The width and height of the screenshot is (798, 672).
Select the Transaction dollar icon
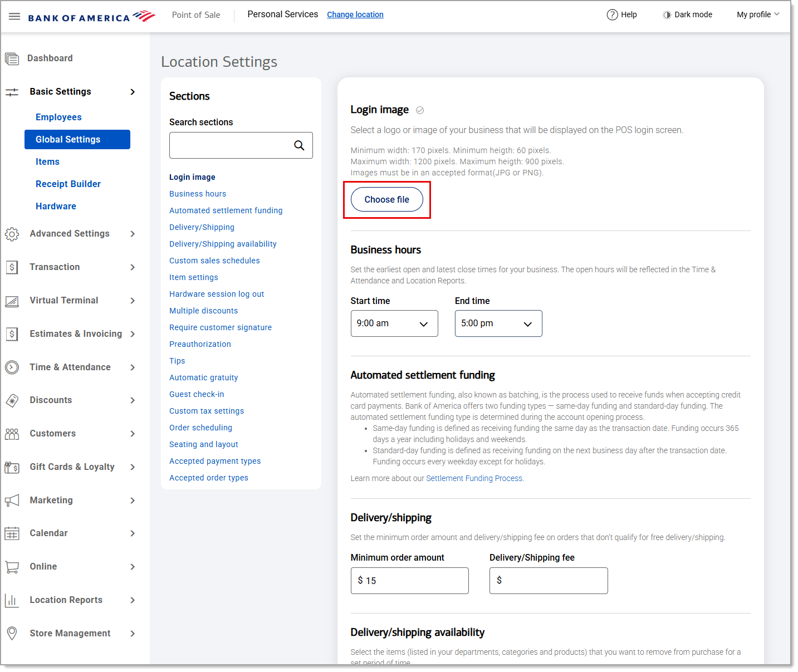click(x=12, y=267)
